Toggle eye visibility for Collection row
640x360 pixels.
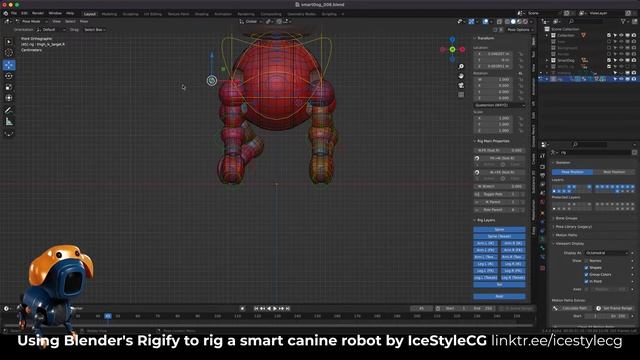(621, 36)
